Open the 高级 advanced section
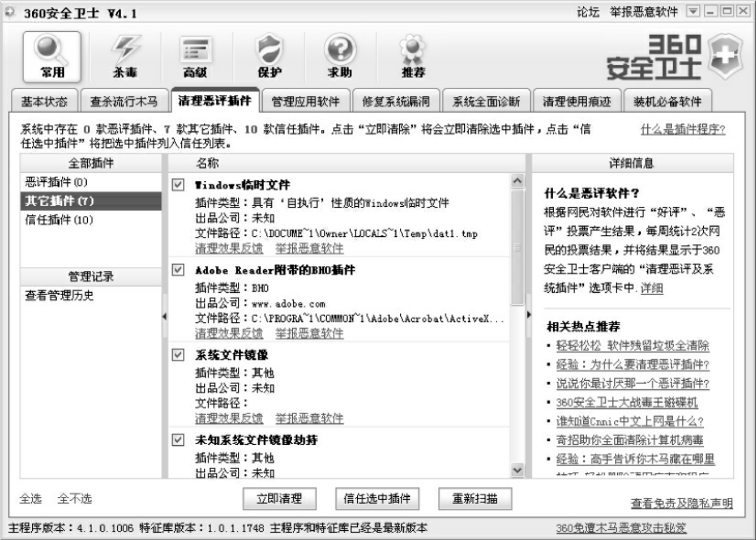756x540 pixels. point(195,56)
